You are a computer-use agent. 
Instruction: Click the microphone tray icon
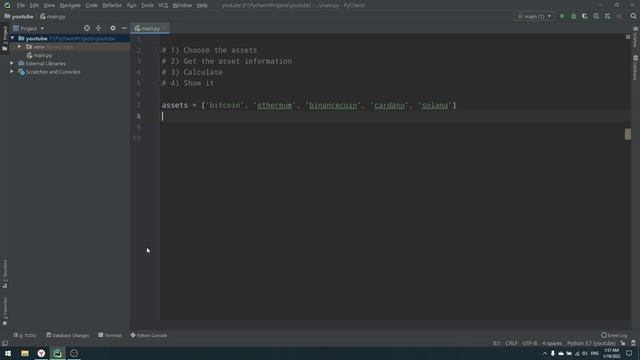coord(553,353)
